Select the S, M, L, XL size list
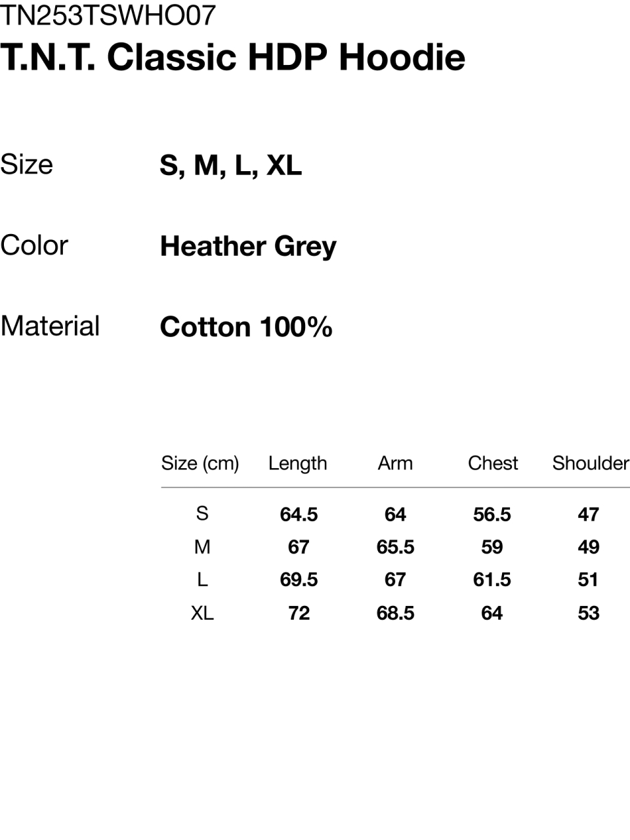Image resolution: width=630 pixels, height=840 pixels. 230,165
